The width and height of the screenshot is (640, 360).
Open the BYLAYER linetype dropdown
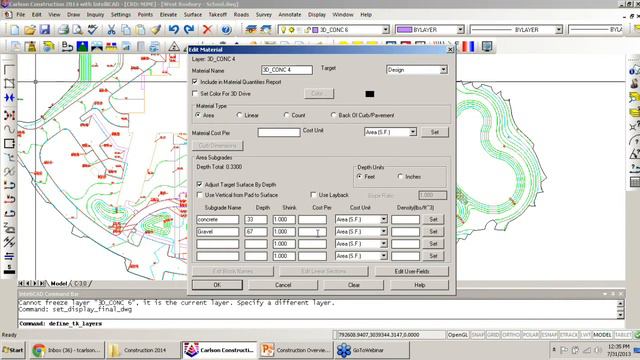[559, 30]
